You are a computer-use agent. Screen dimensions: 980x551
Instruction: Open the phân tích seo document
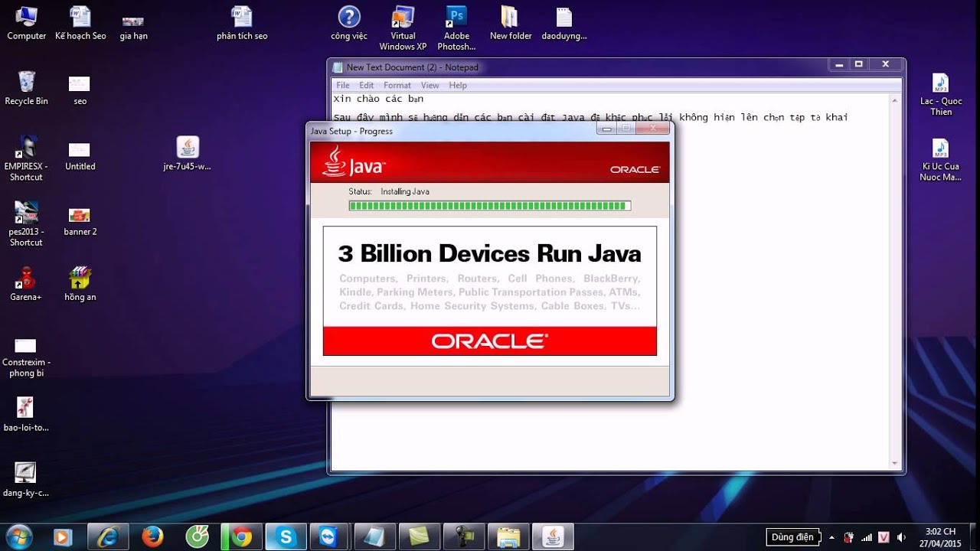coord(242,23)
